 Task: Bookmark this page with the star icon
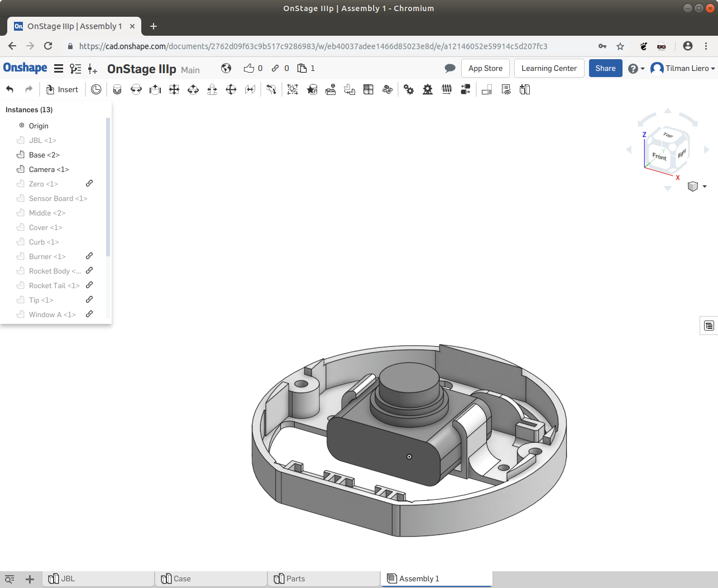pyautogui.click(x=620, y=46)
